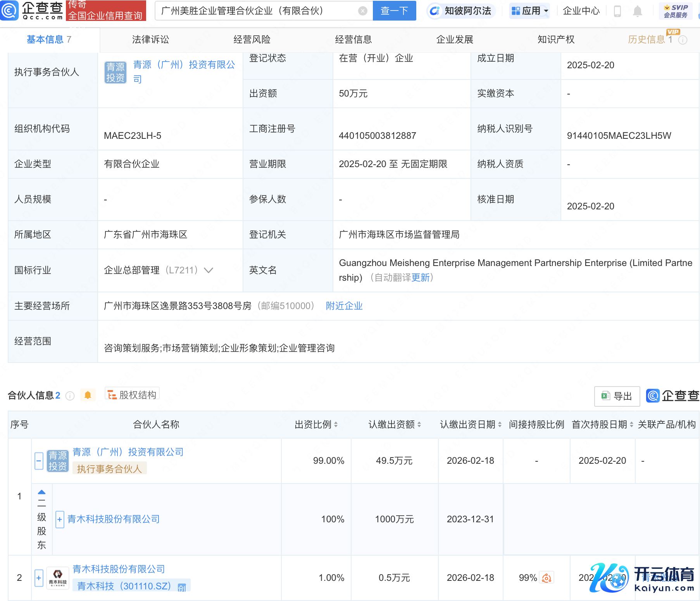The image size is (700, 601).
Task: Click the Qcc.com logo icon
Action: pos(9,10)
